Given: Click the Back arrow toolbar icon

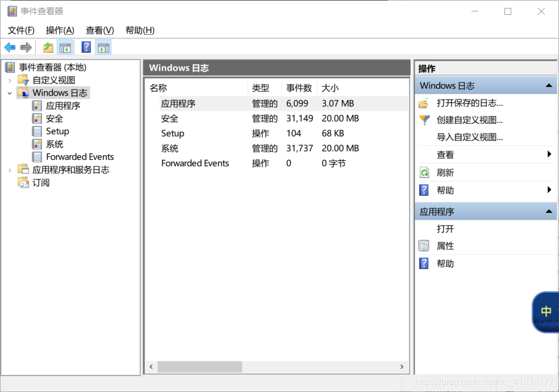Looking at the screenshot, I should [x=10, y=47].
